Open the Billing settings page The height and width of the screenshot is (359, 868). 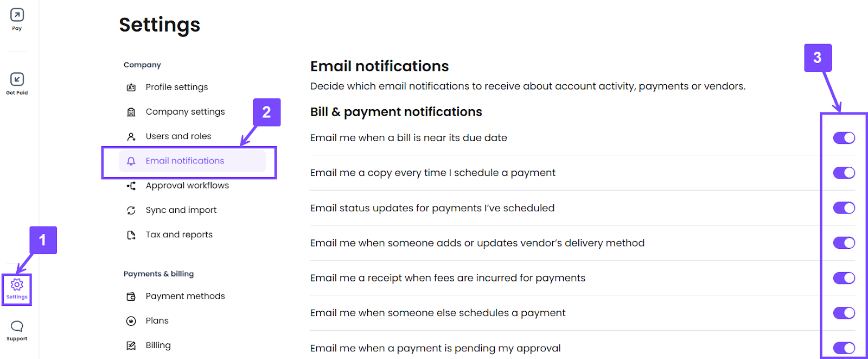[158, 345]
